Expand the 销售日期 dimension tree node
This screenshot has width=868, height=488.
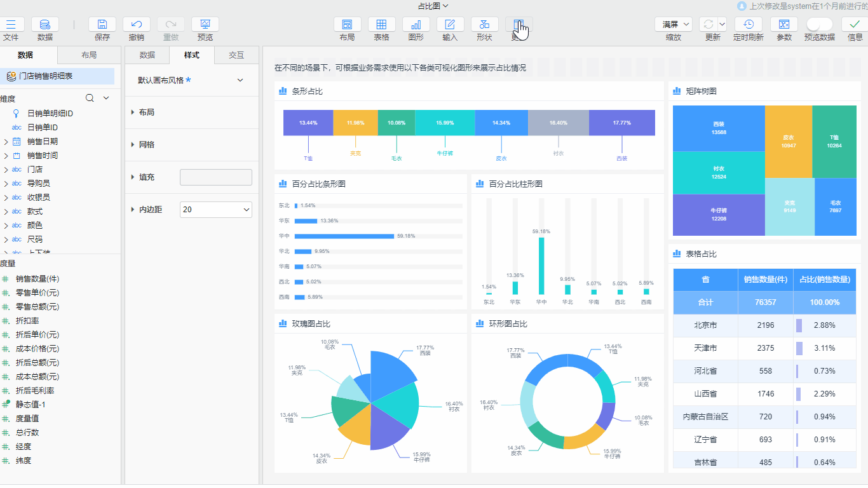point(6,142)
